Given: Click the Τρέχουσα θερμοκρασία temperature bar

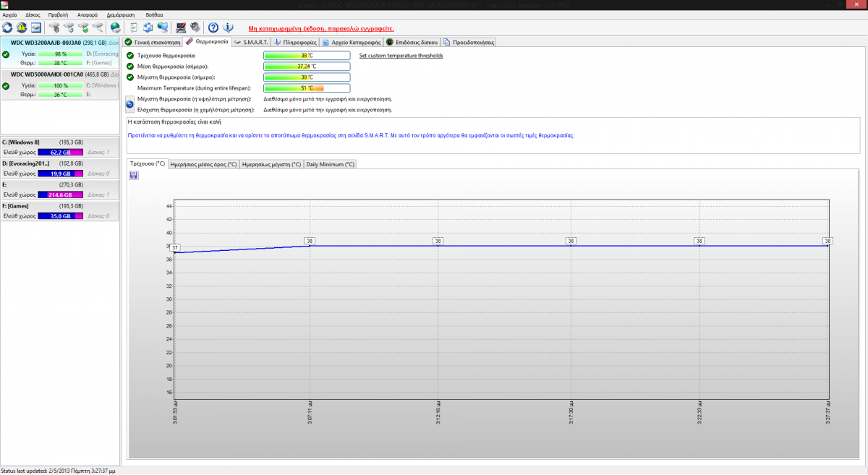Looking at the screenshot, I should tap(307, 56).
